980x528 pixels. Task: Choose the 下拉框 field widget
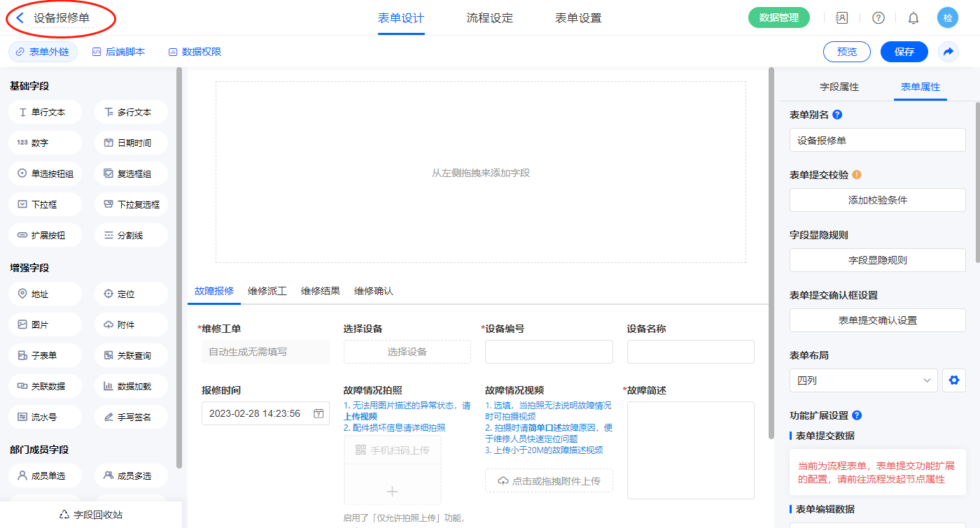45,204
